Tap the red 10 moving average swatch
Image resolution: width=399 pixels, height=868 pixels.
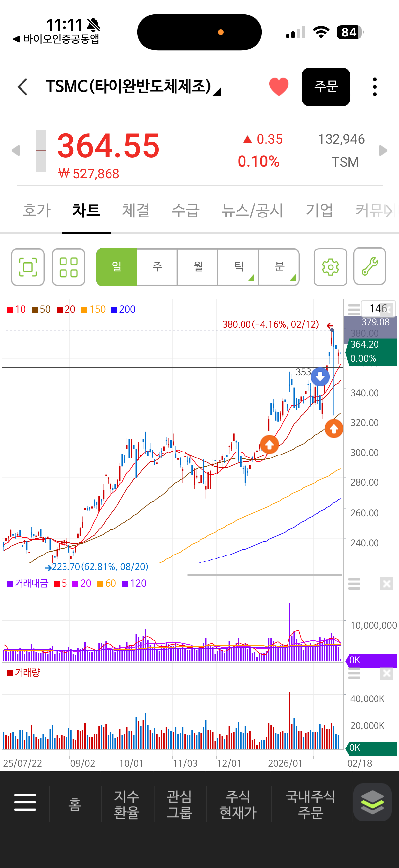click(10, 310)
